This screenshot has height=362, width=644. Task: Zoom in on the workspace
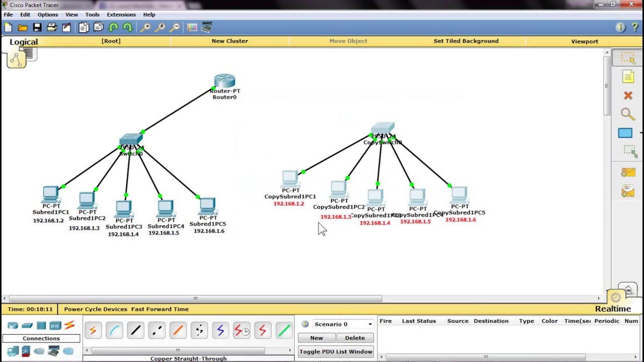coord(145,28)
